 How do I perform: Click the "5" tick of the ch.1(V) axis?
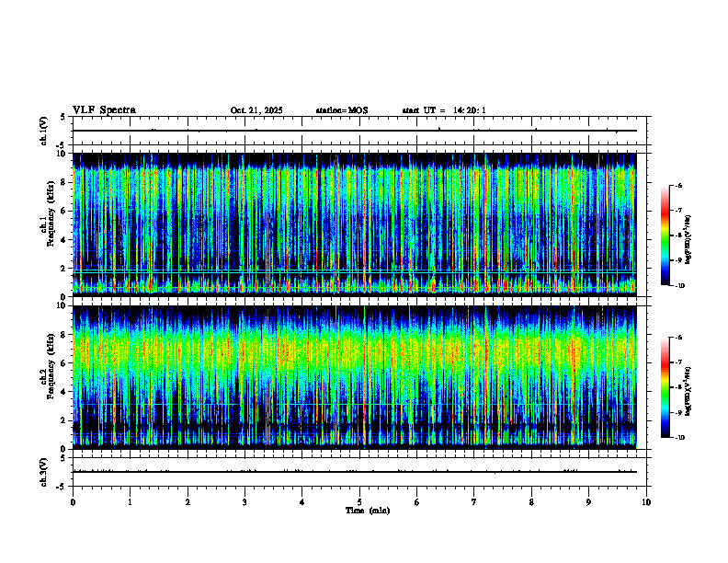click(x=64, y=117)
